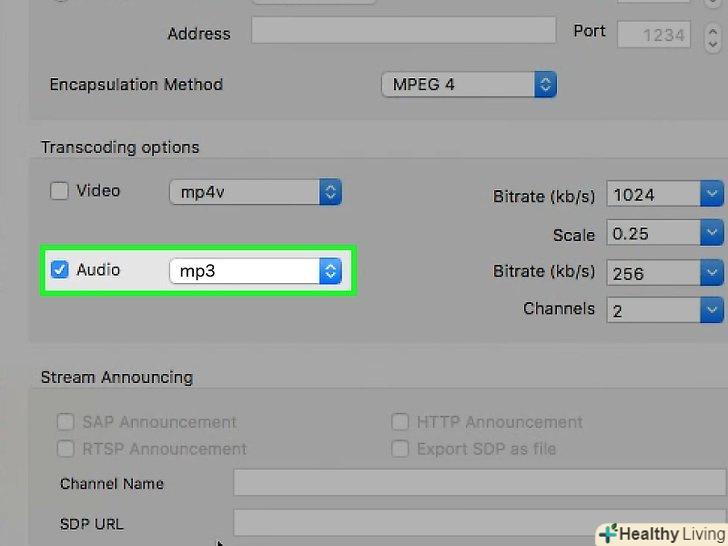Screen dimensions: 728x546
Task: Click the Channel Name text field
Action: [x=480, y=482]
